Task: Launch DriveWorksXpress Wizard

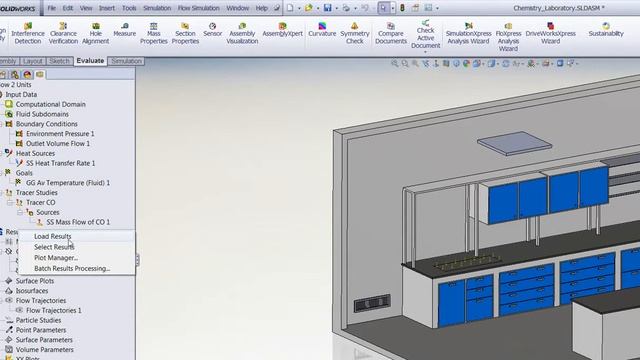Action: [550, 33]
